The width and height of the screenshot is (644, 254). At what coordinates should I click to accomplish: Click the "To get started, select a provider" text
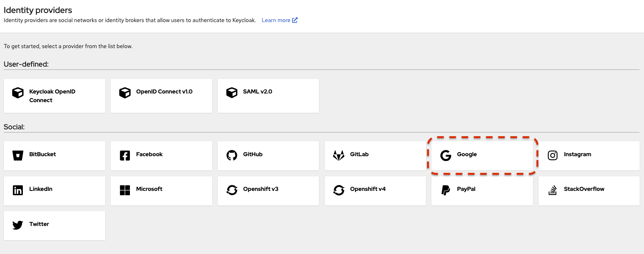coord(68,46)
